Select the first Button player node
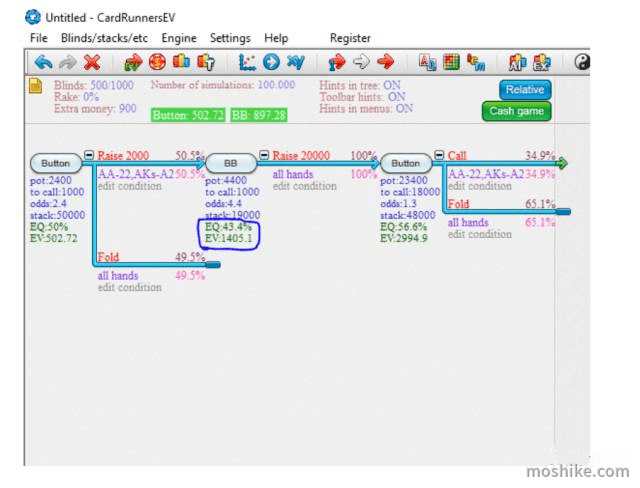 point(56,163)
